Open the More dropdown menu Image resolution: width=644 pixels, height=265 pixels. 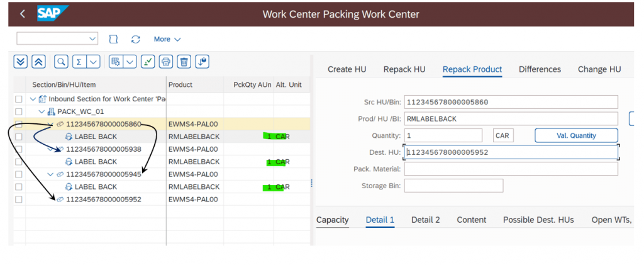(x=167, y=39)
